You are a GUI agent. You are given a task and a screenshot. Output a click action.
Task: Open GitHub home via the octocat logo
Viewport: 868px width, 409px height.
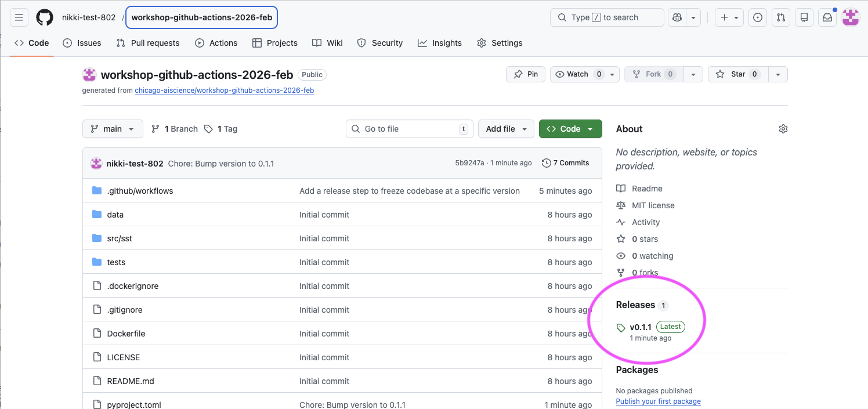[44, 17]
